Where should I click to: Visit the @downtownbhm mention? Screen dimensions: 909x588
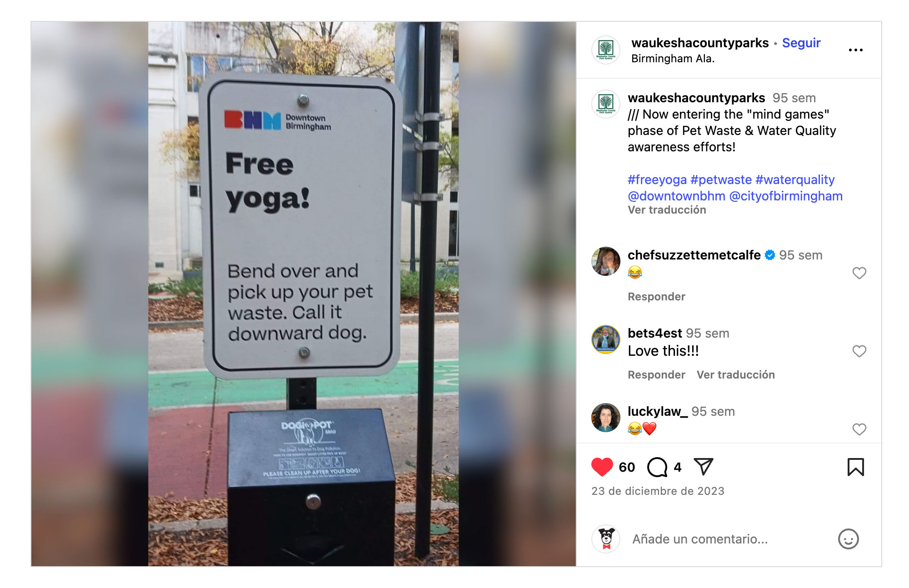[676, 196]
